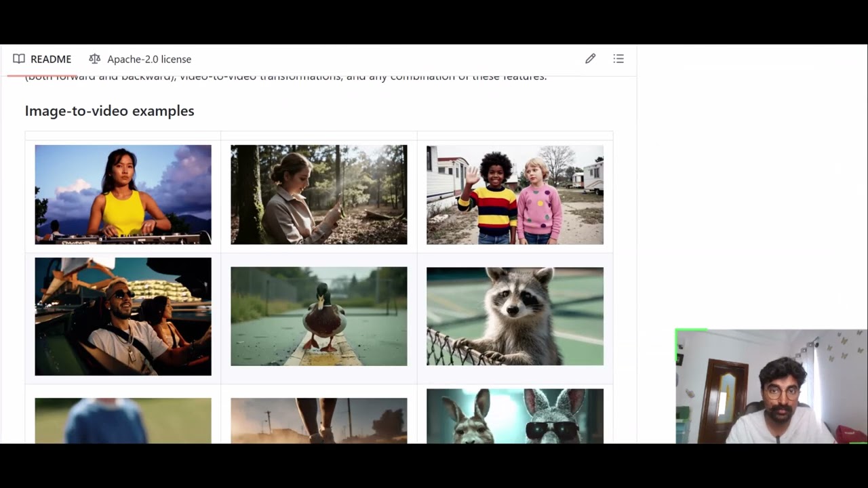Click the pencil edit README icon

591,59
